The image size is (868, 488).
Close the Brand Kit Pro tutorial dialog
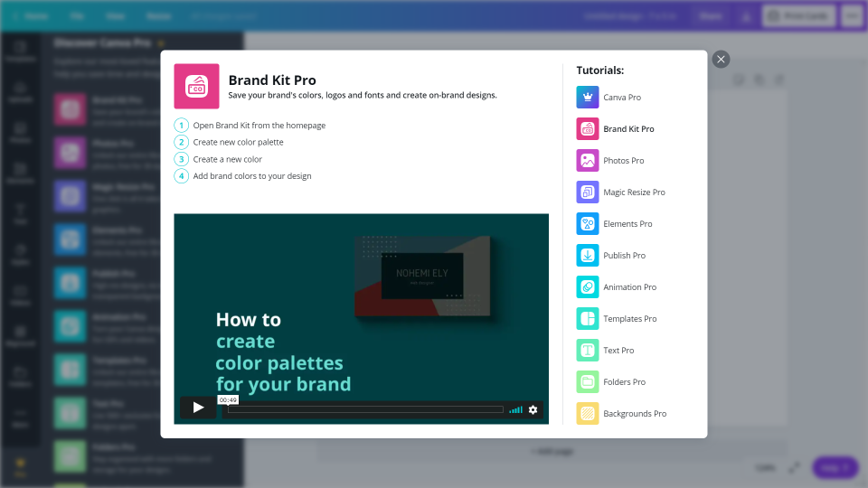(x=721, y=60)
